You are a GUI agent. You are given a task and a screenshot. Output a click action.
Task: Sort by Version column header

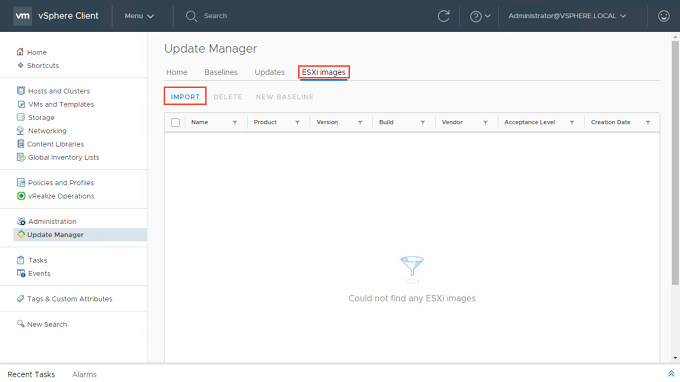(327, 122)
